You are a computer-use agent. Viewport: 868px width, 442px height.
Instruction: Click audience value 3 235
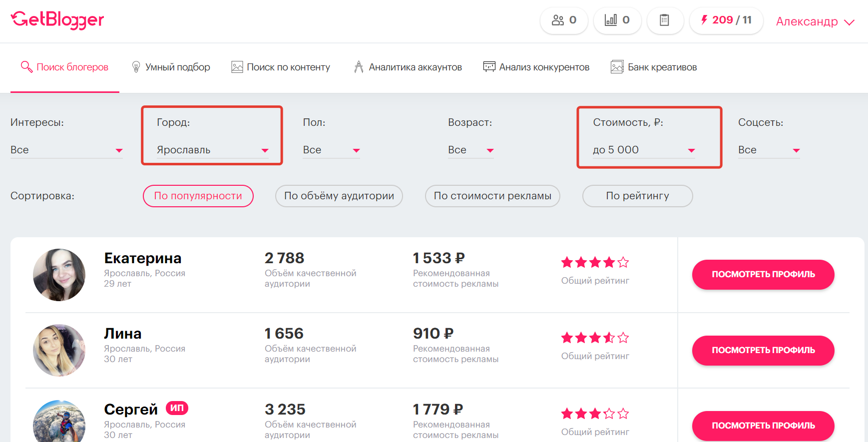tap(285, 410)
